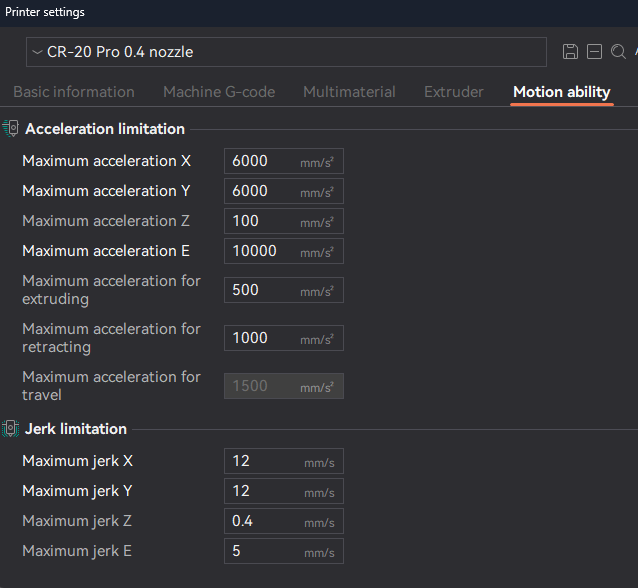The image size is (638, 588).
Task: Open the Machine G-code tab
Action: coord(219,92)
